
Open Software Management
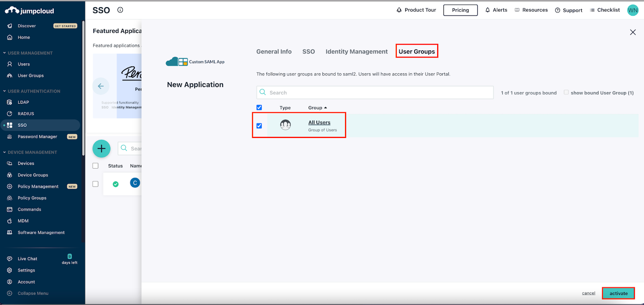point(41,233)
